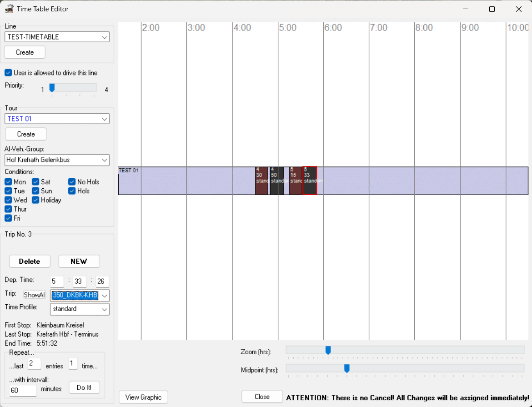Click the Delete trip button
The image size is (532, 407).
coord(29,261)
